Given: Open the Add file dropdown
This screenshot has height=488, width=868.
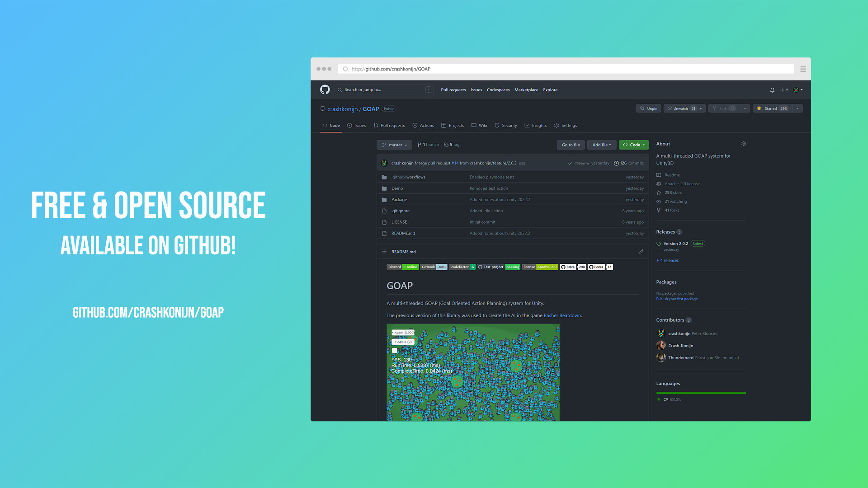Looking at the screenshot, I should click(x=601, y=145).
